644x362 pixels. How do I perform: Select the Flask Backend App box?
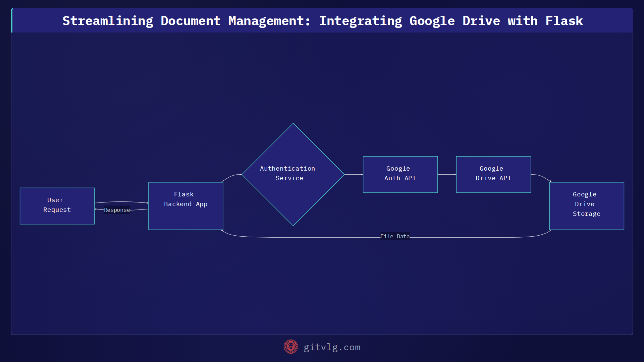coord(186,206)
